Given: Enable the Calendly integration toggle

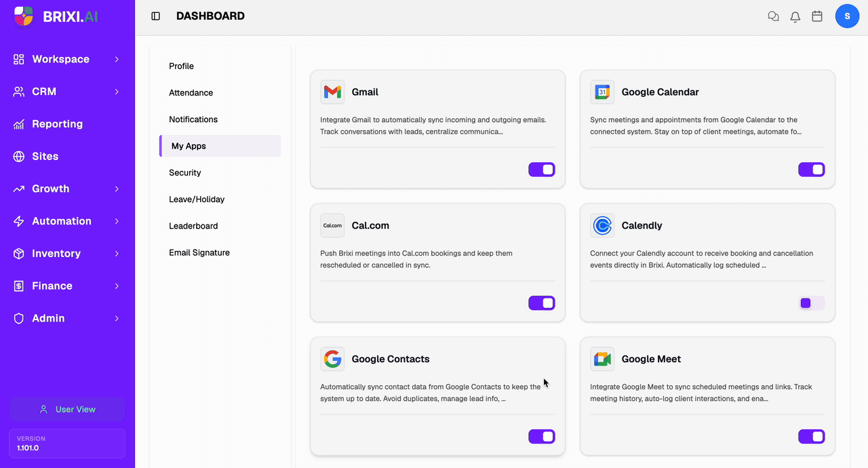Looking at the screenshot, I should point(812,303).
